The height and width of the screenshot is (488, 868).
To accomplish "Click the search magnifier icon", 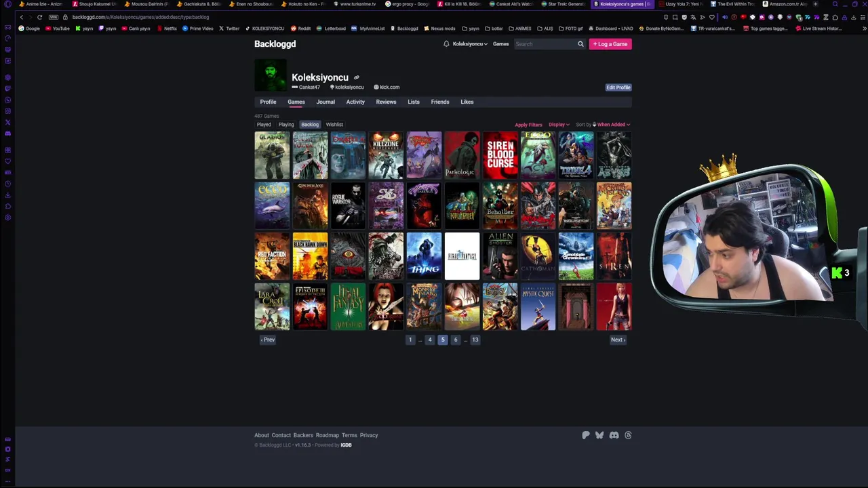I will point(580,44).
